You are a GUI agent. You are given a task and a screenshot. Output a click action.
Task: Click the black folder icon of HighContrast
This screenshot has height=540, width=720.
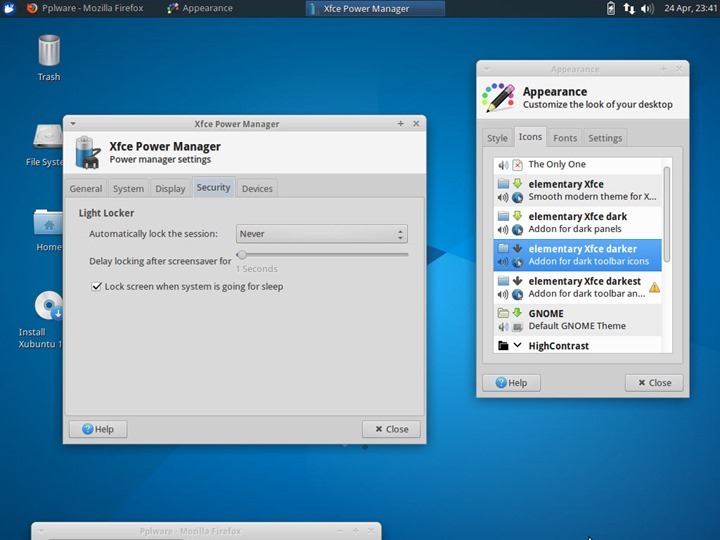(x=503, y=345)
